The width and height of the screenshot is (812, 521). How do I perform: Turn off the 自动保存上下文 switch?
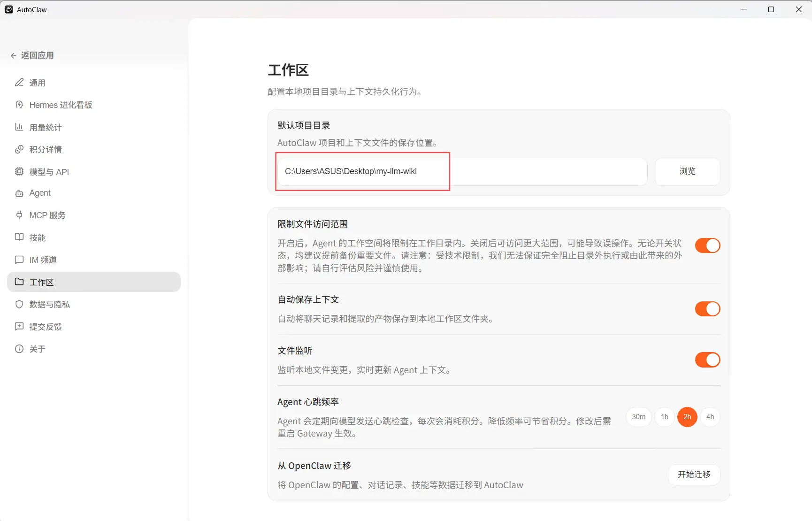point(708,309)
